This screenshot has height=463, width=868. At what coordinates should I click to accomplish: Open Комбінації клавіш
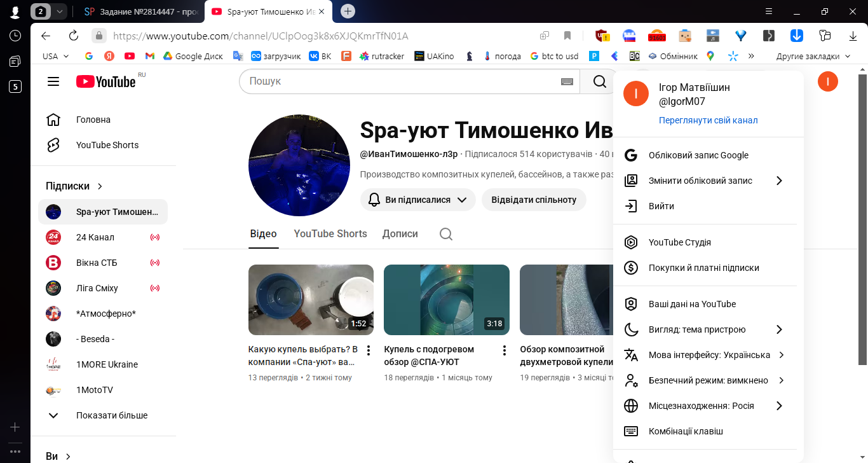click(x=705, y=431)
